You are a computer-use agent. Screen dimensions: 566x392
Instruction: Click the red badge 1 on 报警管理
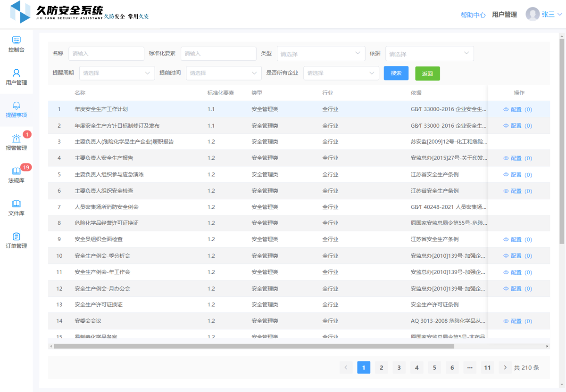point(27,134)
